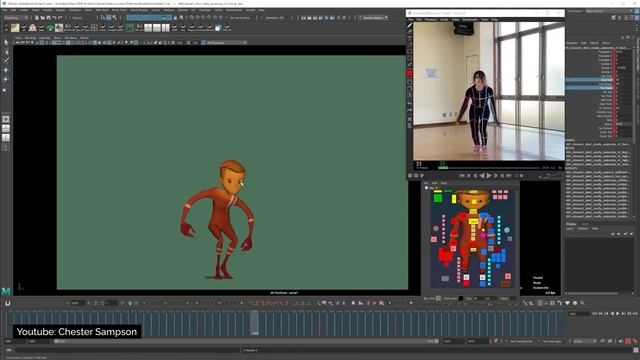This screenshot has width=640, height=360.
Task: Click the video player seek bar
Action: (x=489, y=167)
